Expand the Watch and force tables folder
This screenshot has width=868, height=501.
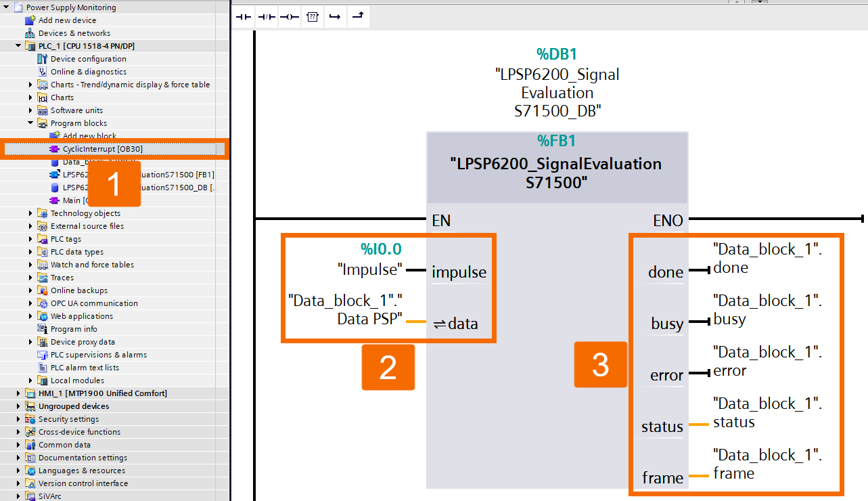tap(30, 265)
